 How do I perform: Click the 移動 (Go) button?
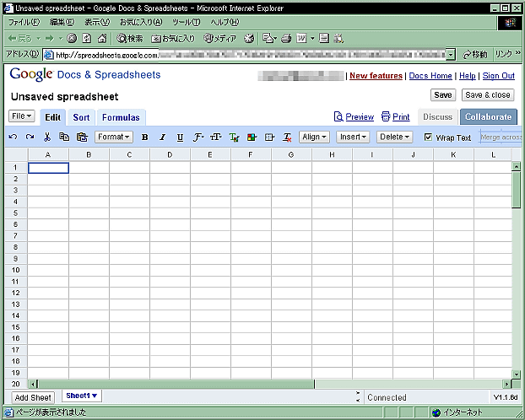click(x=475, y=54)
